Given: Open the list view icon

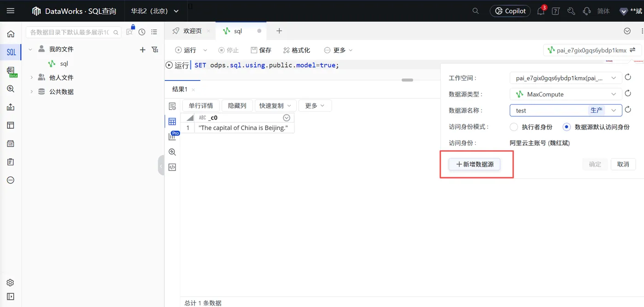Looking at the screenshot, I should [x=154, y=32].
